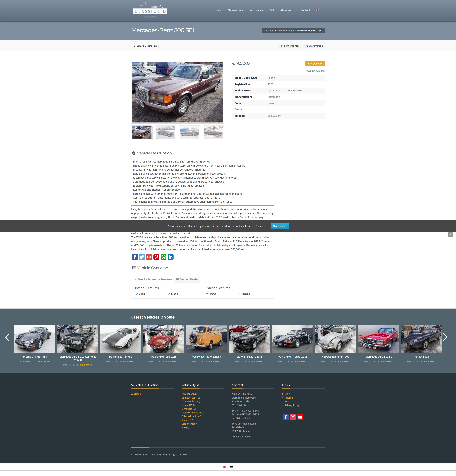Open De Tomaso Pantera image
456x476 pixels.
click(120, 339)
